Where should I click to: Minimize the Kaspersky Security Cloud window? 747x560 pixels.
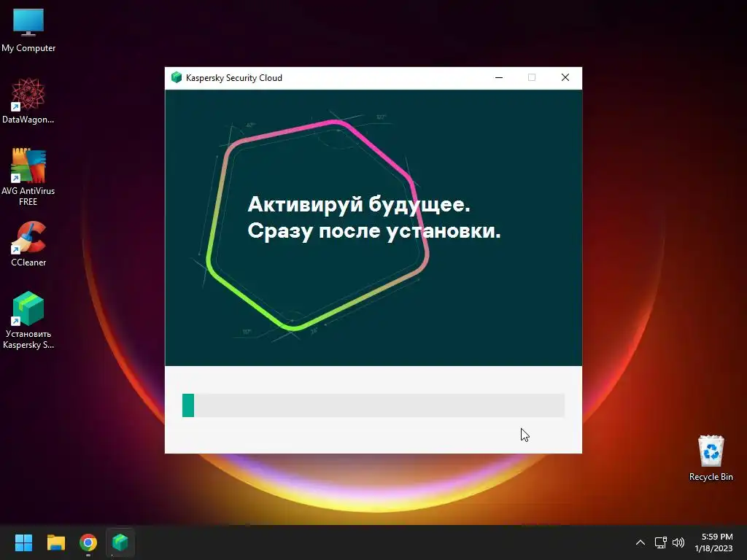click(499, 77)
